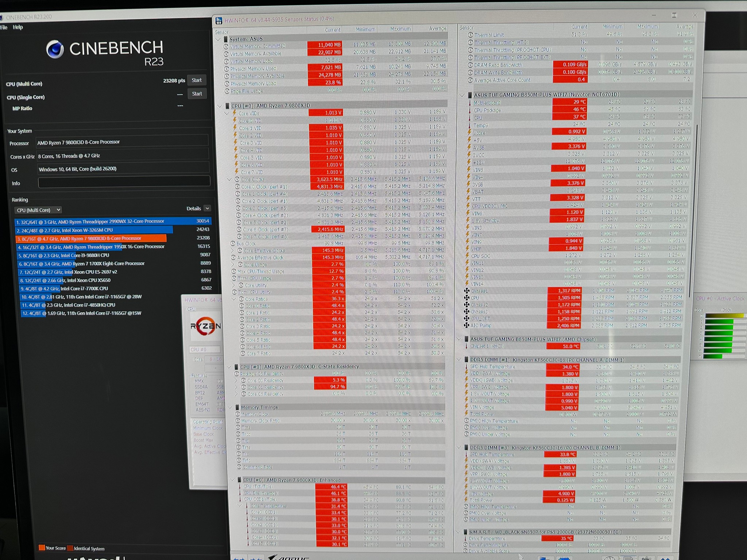Select the Intel Xeon W-3265M ranking row
The width and height of the screenshot is (747, 560).
[113, 230]
